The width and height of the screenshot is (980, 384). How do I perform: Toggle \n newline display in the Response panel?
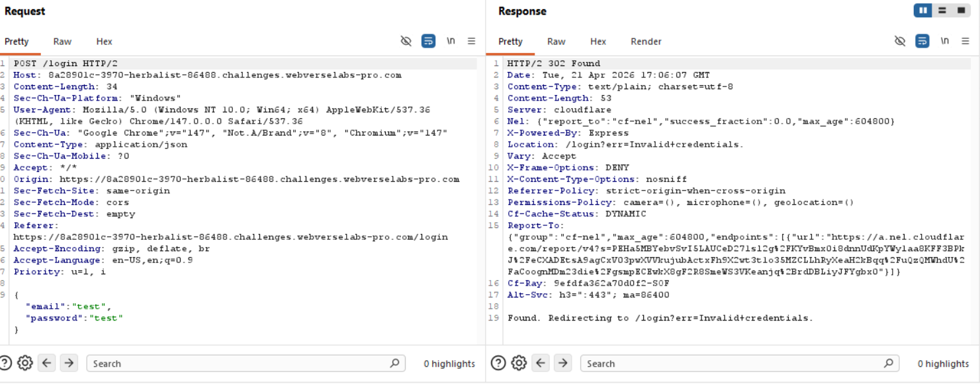point(944,41)
